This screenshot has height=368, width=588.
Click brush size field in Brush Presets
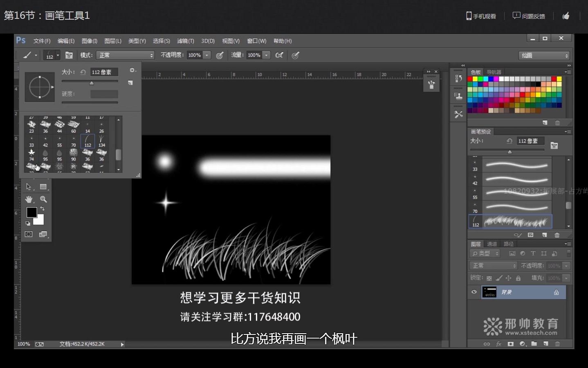point(530,141)
